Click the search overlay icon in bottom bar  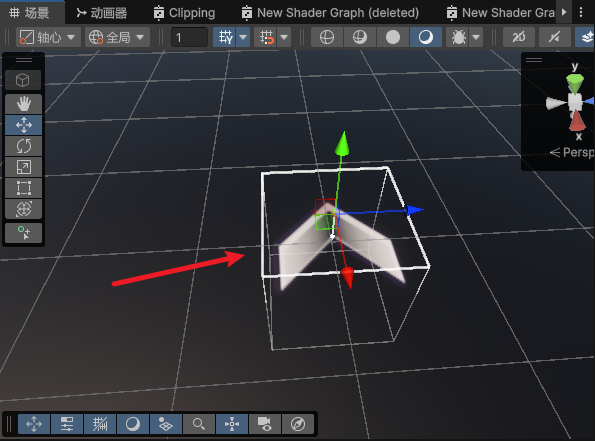pos(199,424)
